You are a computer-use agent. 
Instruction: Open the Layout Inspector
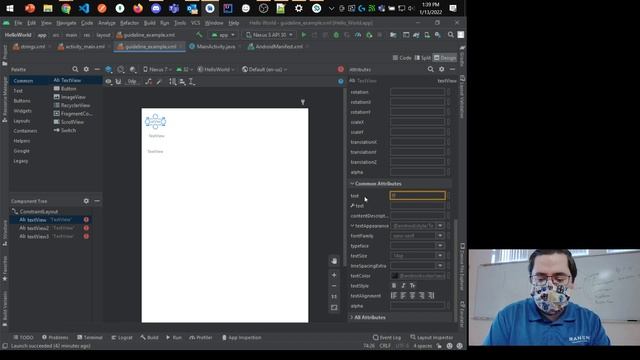point(432,338)
